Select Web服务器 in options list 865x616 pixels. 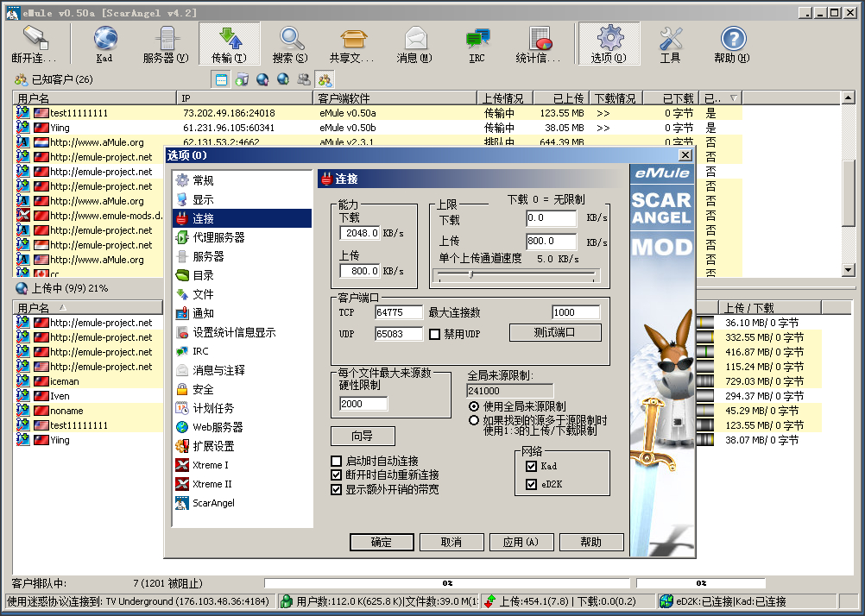click(x=243, y=427)
